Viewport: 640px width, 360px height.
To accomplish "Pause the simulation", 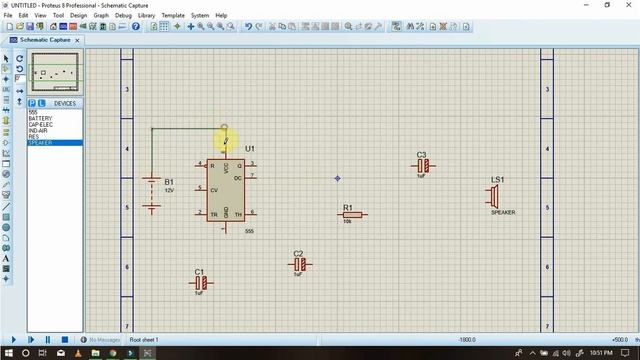I will pos(48,340).
